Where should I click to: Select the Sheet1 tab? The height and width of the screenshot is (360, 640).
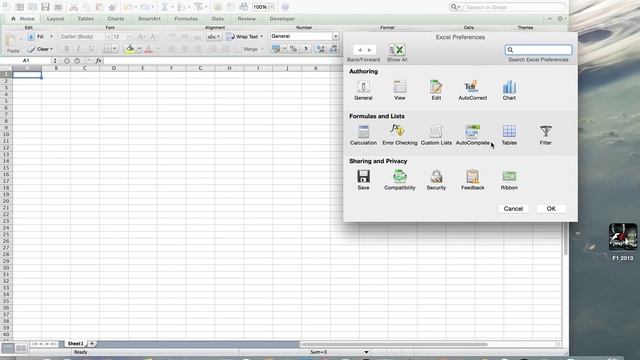click(x=76, y=344)
